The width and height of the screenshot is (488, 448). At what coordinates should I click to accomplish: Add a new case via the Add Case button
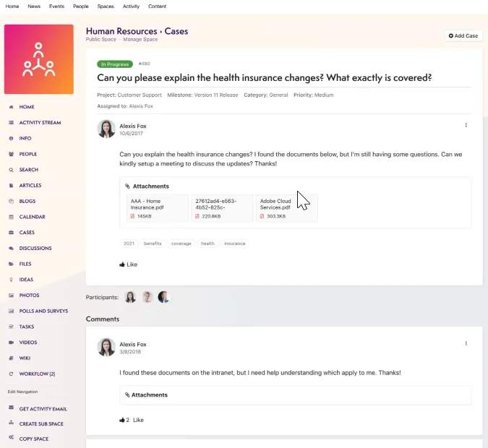[x=463, y=36]
